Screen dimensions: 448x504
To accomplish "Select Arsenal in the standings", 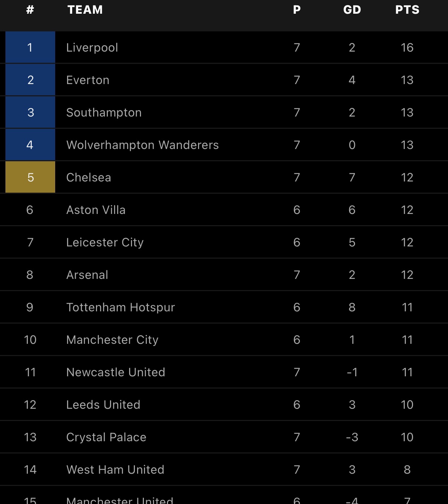I will 224,275.
